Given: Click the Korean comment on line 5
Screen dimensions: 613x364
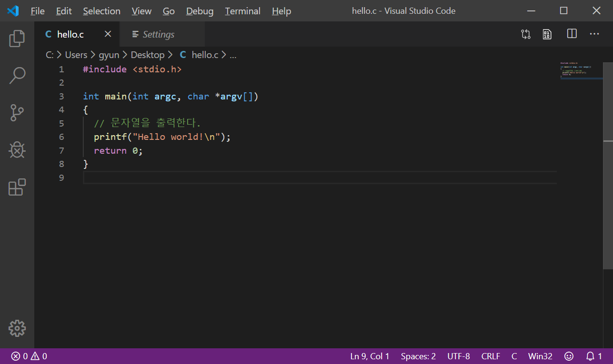Looking at the screenshot, I should (x=147, y=123).
